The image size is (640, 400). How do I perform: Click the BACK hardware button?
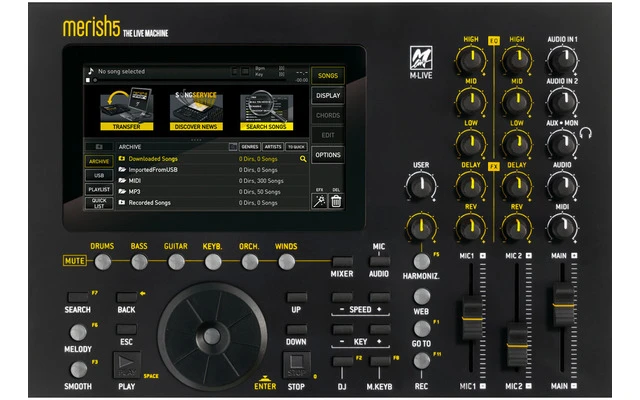(127, 297)
